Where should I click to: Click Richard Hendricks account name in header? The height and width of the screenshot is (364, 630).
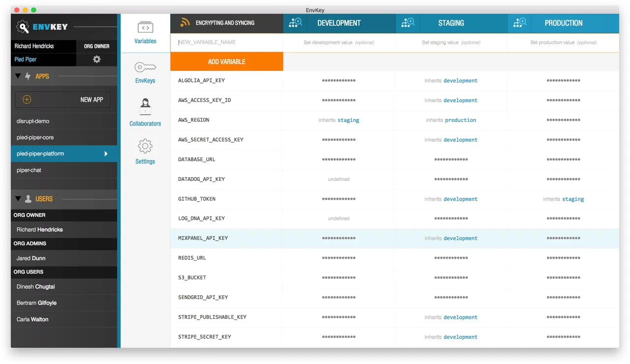coord(34,46)
